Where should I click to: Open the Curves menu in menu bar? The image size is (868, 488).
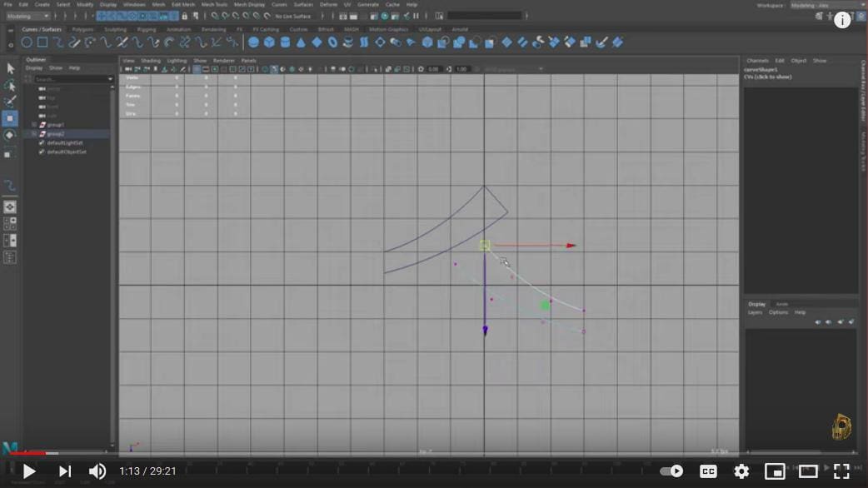(279, 4)
